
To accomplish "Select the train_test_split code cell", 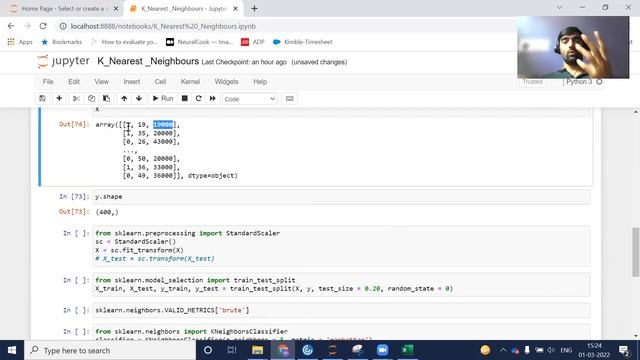I will coord(341,284).
